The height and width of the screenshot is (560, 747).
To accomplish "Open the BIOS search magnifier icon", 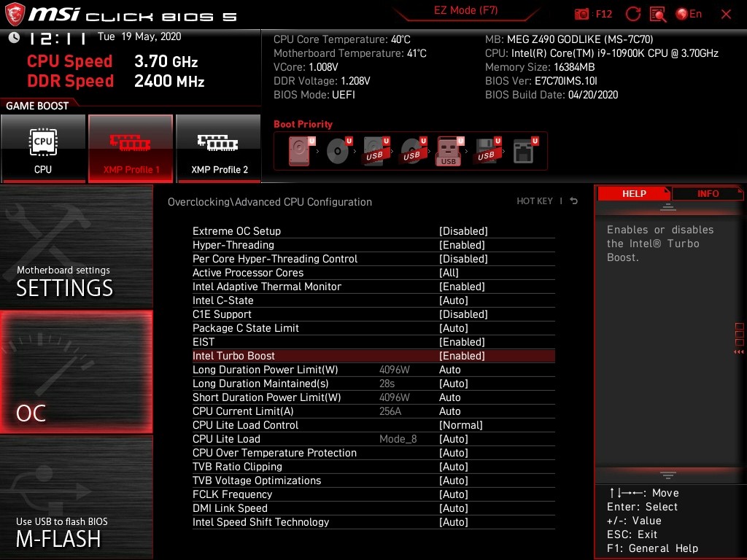I will point(657,14).
